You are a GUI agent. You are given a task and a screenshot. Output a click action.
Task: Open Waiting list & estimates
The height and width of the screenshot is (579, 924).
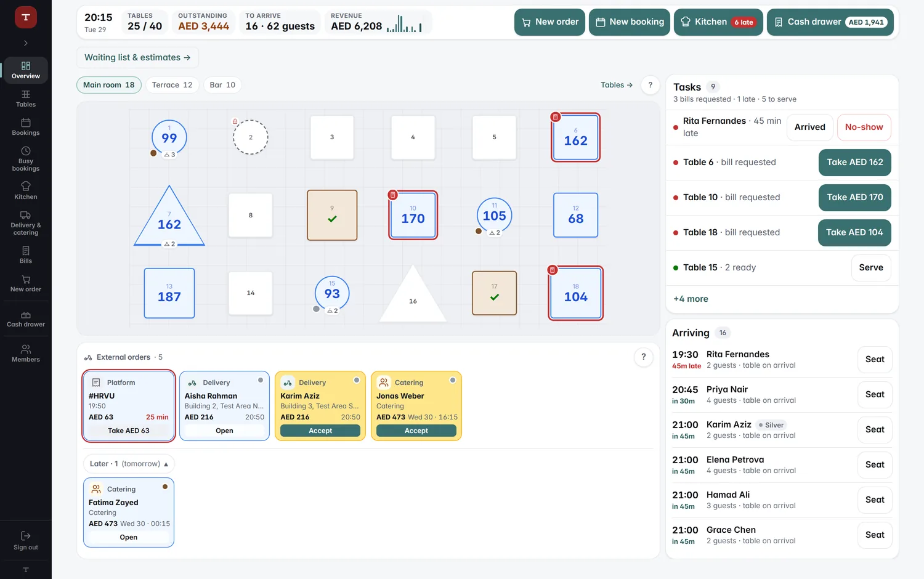137,57
